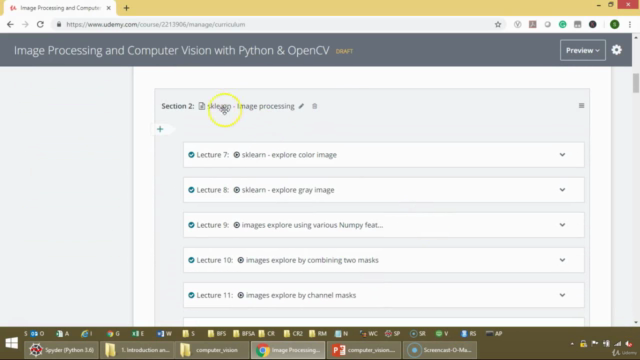
Task: Click the browser back arrow
Action: (x=10, y=24)
